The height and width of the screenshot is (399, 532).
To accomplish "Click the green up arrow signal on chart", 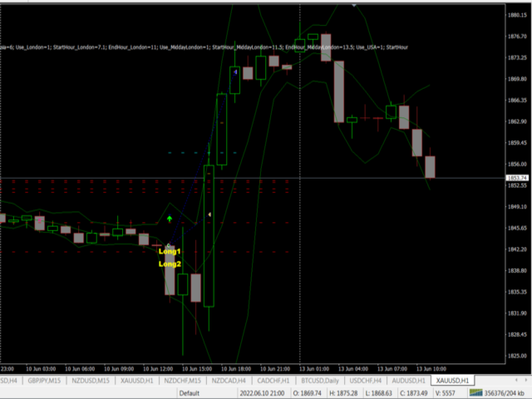I will [170, 219].
